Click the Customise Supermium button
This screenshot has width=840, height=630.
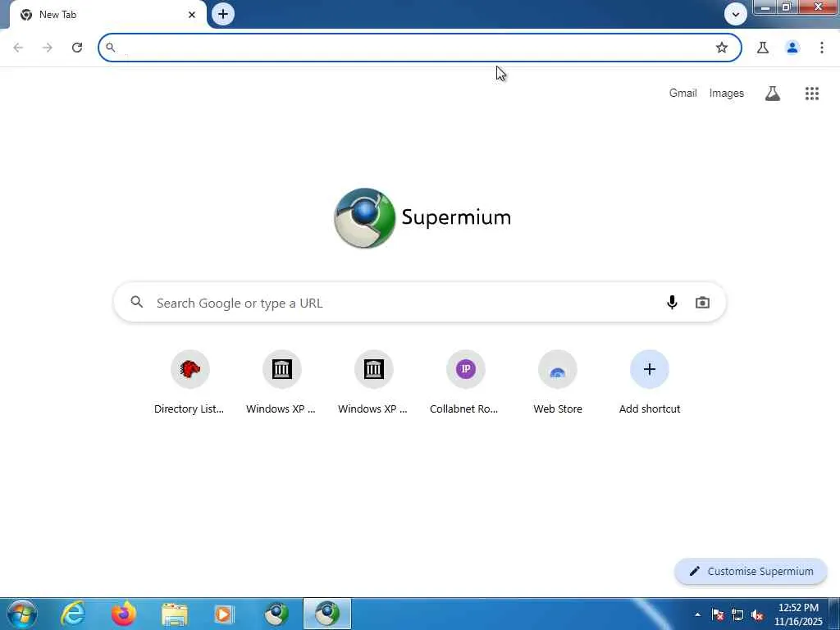751,571
